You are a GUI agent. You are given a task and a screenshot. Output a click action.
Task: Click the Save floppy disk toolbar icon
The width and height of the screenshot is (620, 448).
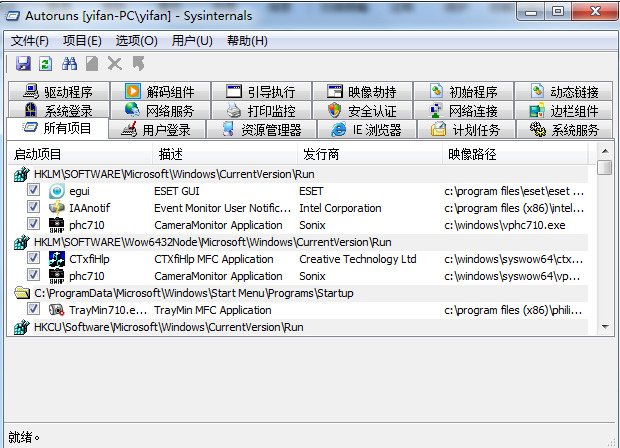point(23,63)
